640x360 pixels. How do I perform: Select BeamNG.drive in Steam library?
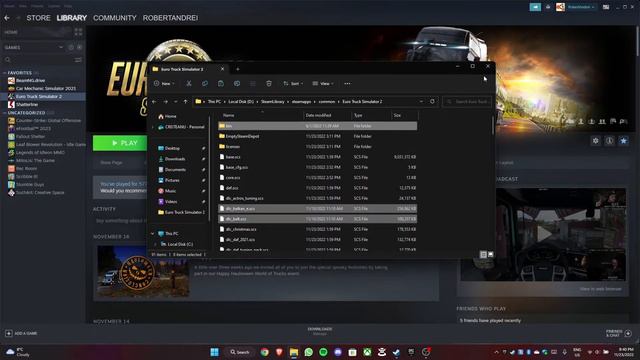pos(30,80)
